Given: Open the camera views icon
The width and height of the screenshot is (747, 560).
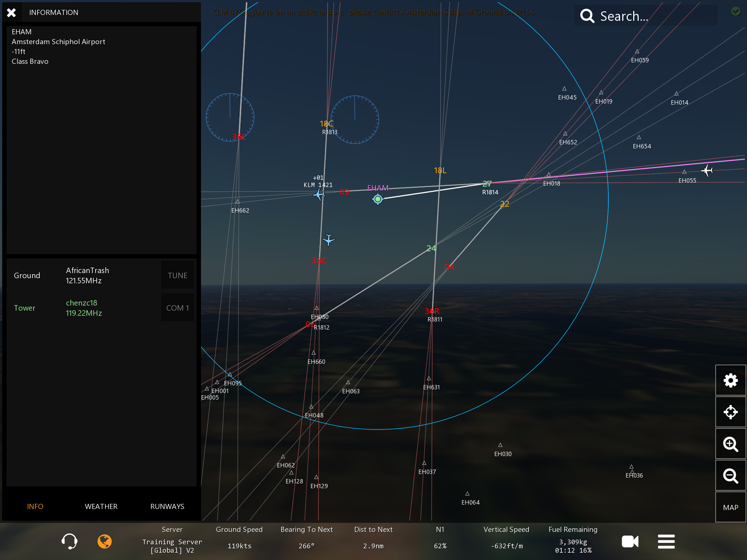Looking at the screenshot, I should [630, 541].
